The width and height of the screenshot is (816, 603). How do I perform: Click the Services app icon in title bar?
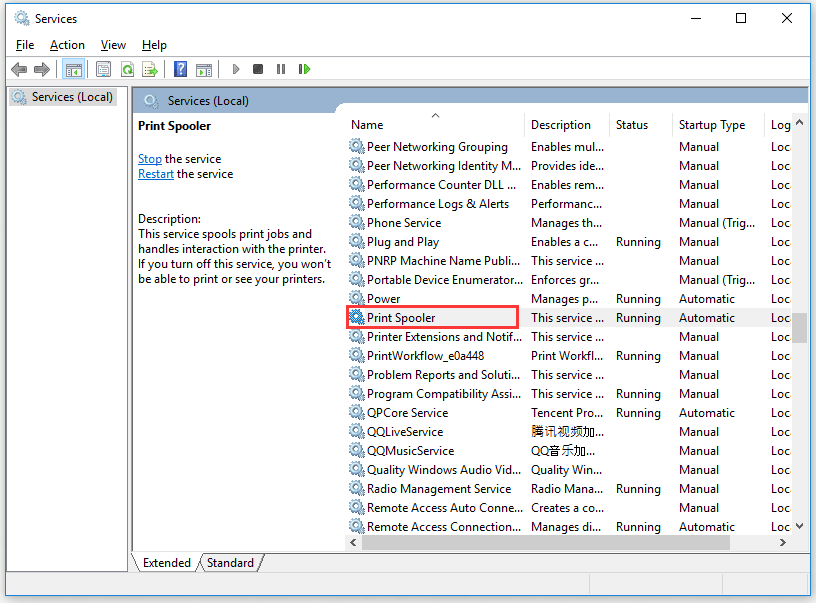pos(22,18)
